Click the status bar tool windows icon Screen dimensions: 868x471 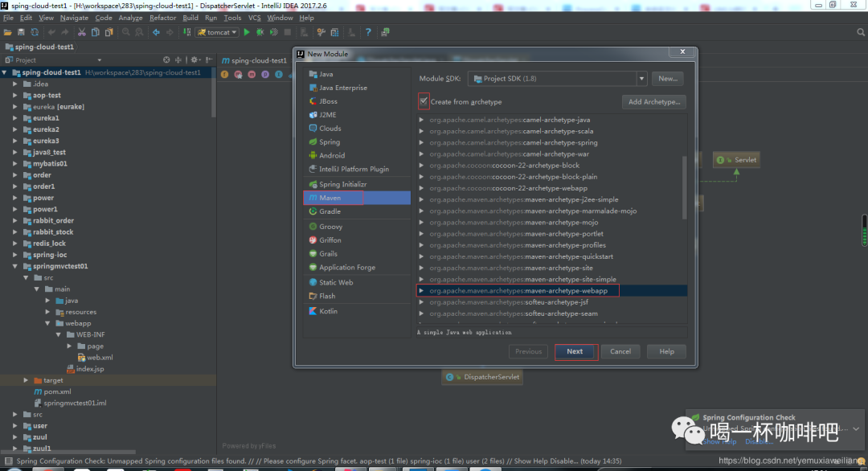pyautogui.click(x=8, y=461)
